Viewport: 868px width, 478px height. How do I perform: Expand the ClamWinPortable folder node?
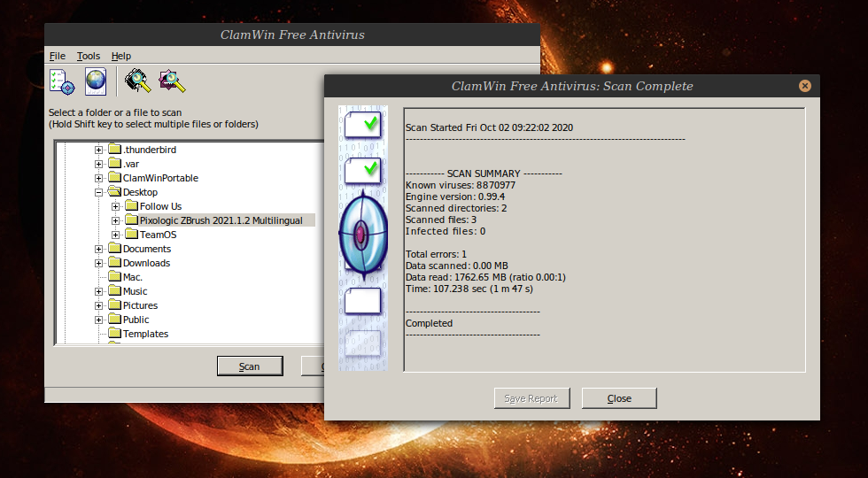click(98, 178)
